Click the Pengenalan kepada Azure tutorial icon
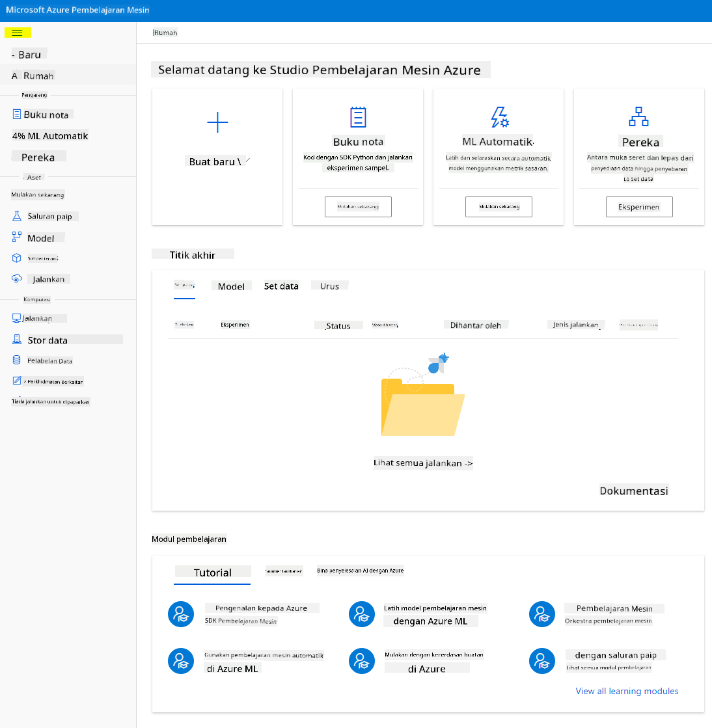The height and width of the screenshot is (728, 712). [181, 614]
